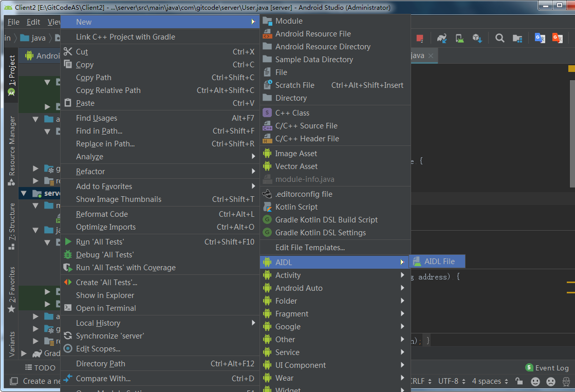Click Edit File Templates...
The height and width of the screenshot is (392, 575).
[x=335, y=248]
